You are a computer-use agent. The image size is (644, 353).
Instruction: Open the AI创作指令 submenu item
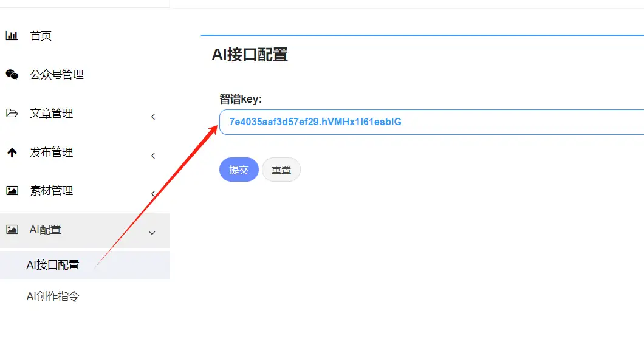(53, 296)
